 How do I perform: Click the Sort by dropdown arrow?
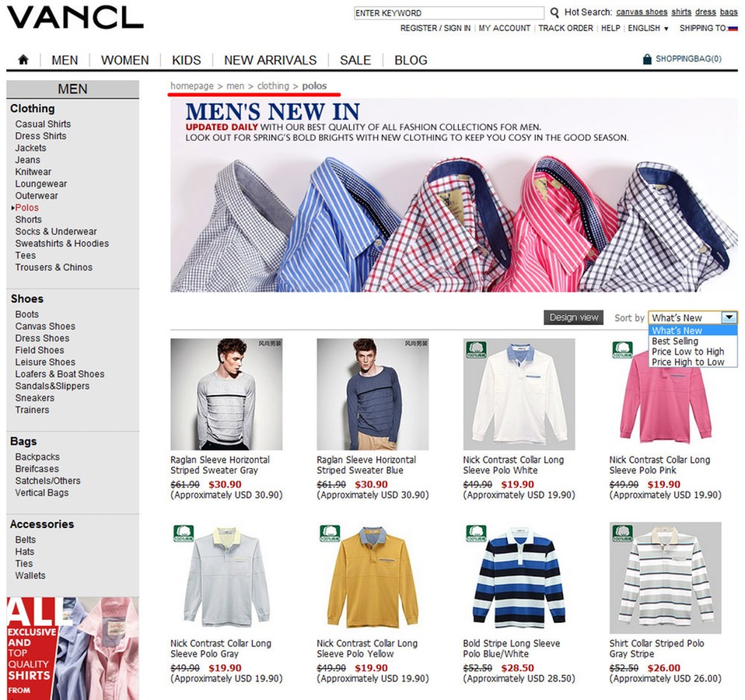click(729, 317)
